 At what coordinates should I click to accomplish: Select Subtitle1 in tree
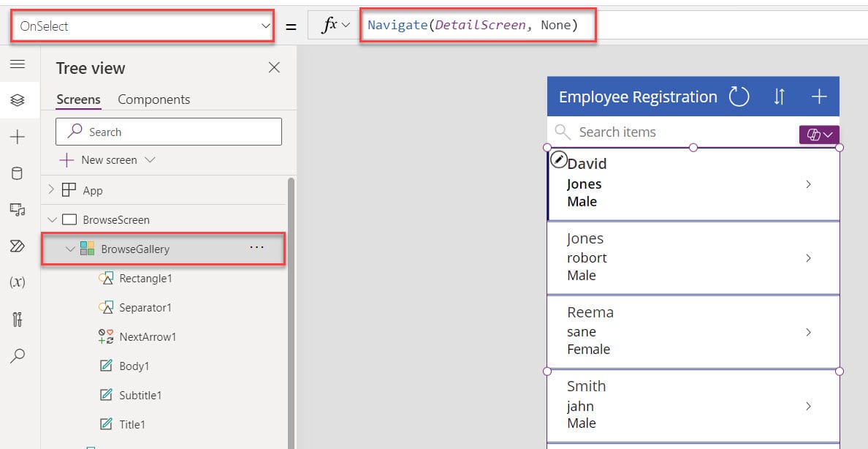click(x=140, y=395)
